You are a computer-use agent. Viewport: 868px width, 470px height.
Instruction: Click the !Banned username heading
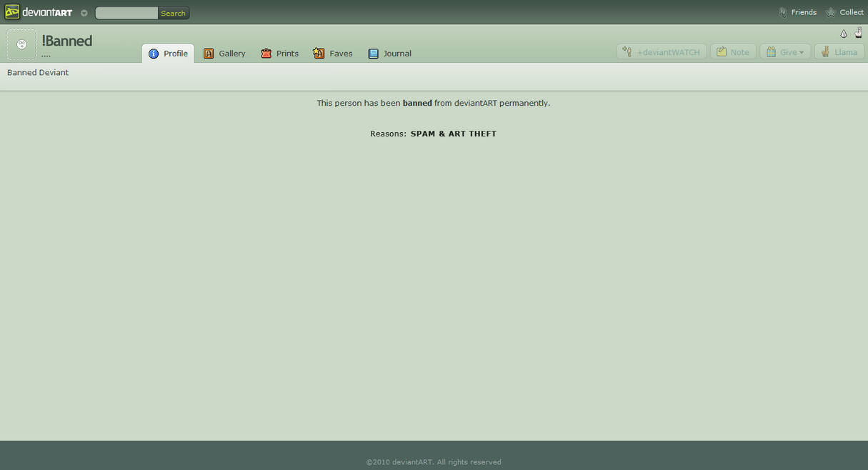[x=67, y=41]
